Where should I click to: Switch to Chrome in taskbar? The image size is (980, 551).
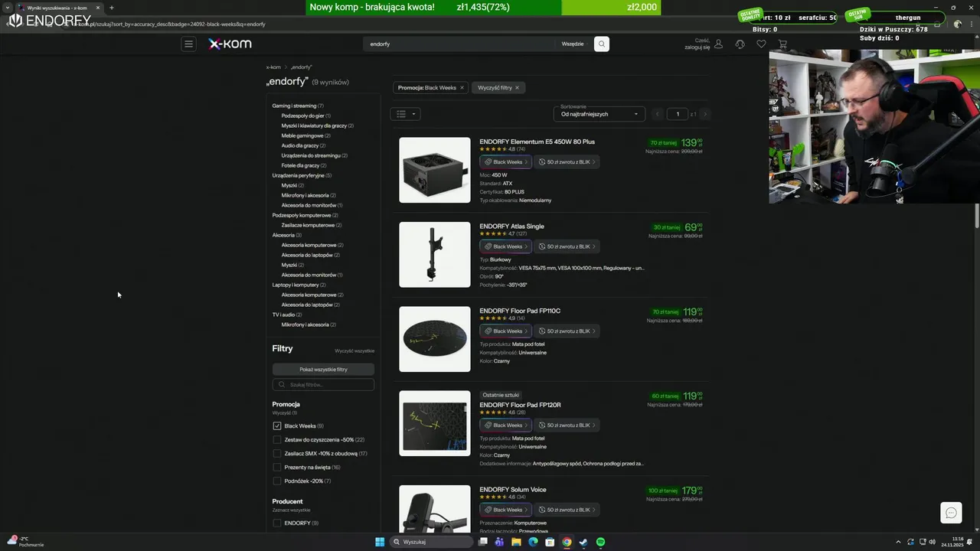point(567,542)
